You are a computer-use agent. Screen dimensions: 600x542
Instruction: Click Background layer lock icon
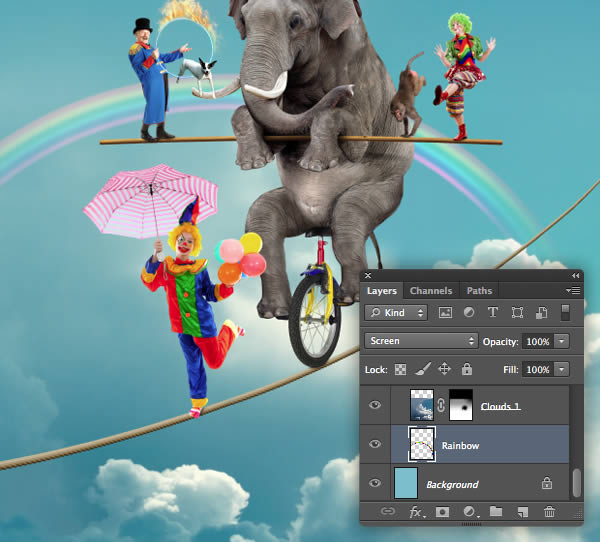point(547,483)
